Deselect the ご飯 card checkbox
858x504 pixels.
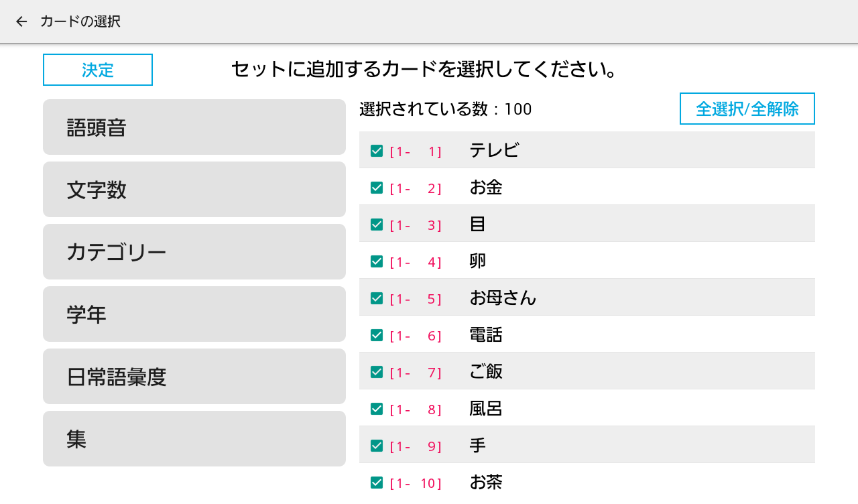pyautogui.click(x=377, y=372)
